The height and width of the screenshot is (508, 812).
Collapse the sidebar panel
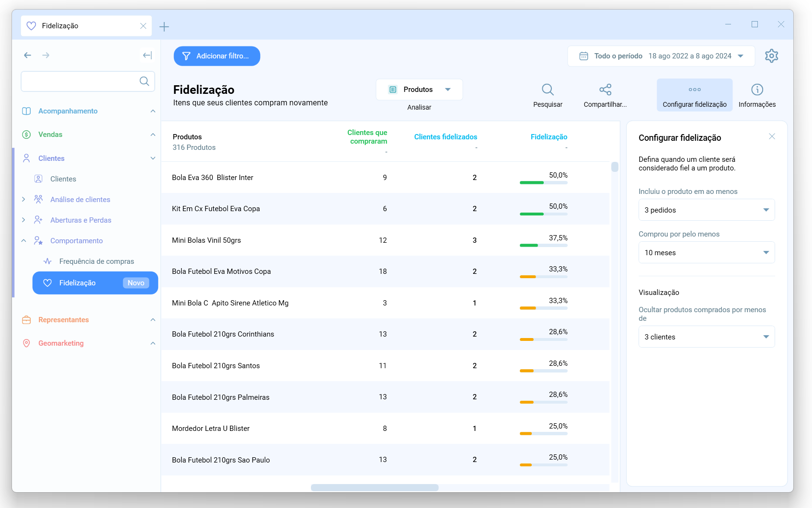click(x=148, y=56)
